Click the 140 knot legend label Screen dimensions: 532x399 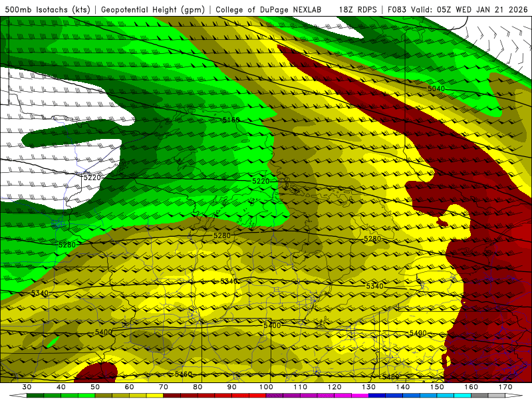coord(403,387)
